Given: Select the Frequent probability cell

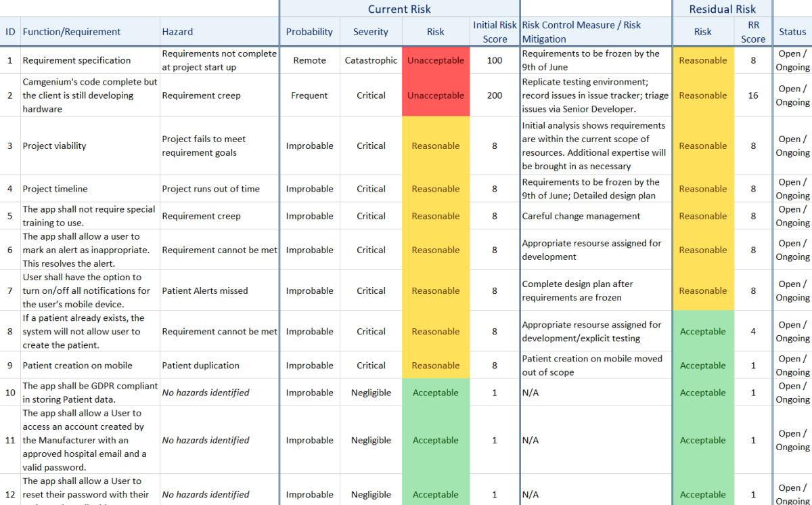Looking at the screenshot, I should pyautogui.click(x=309, y=95).
